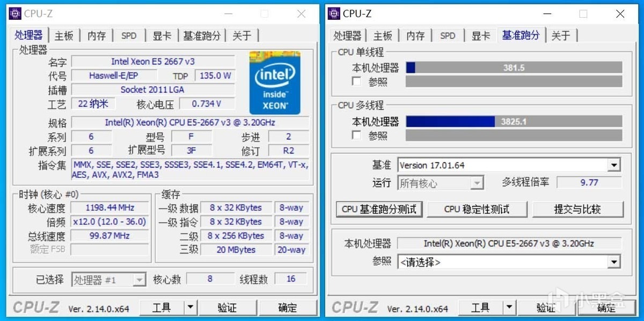The height and width of the screenshot is (321, 644).
Task: Click the 名字 field showing Xeon E5 2667 v3
Action: pos(153,62)
